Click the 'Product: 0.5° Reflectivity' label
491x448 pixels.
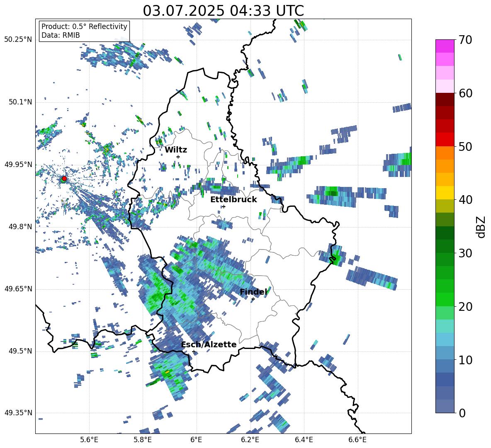tap(84, 26)
